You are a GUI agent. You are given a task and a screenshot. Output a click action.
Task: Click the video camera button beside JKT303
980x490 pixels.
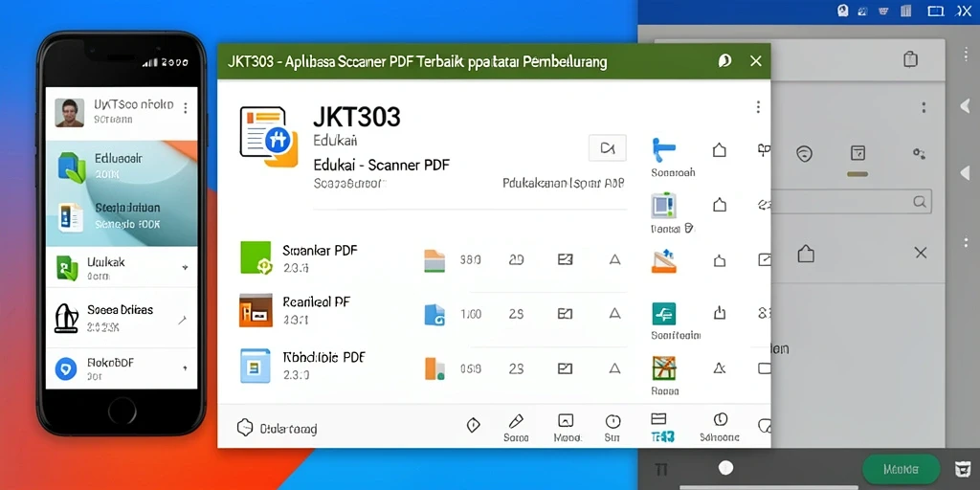coord(608,148)
